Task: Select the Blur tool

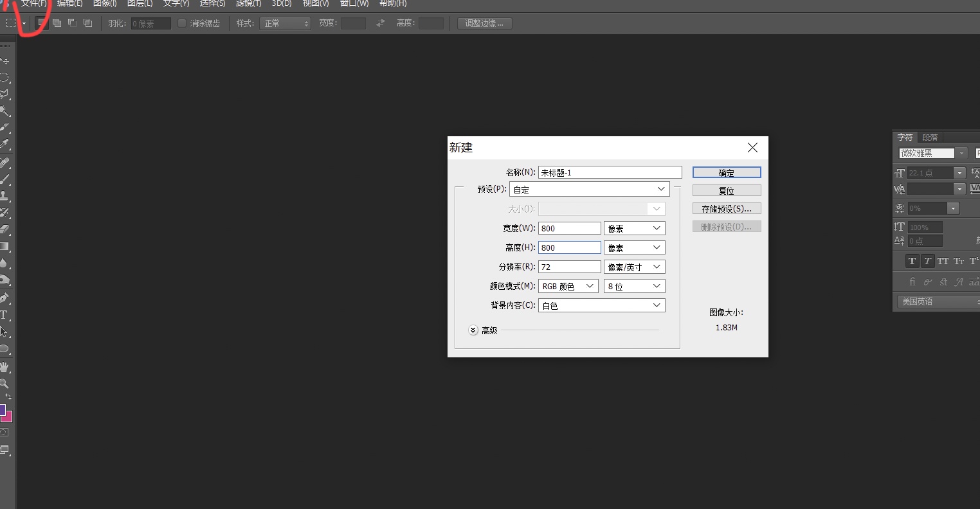Action: pyautogui.click(x=5, y=263)
